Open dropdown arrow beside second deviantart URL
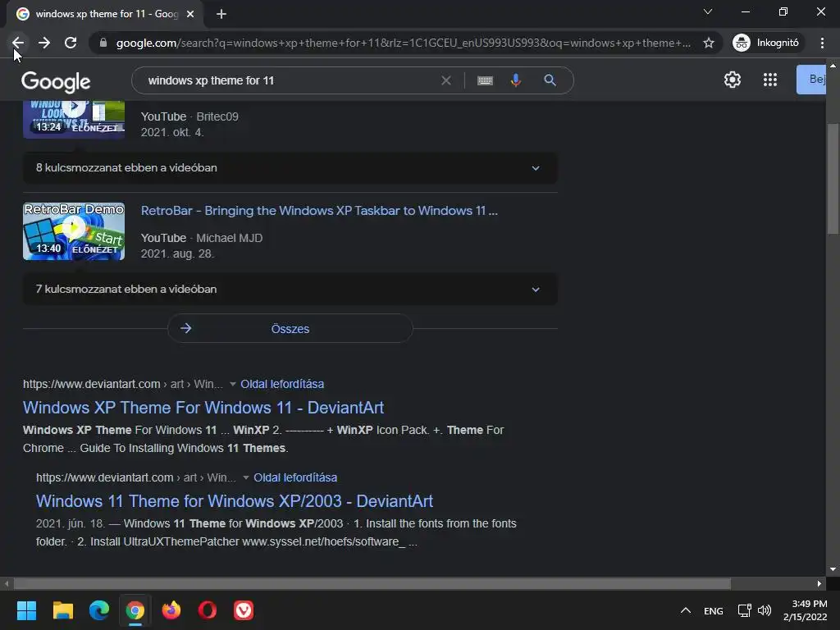Screen dimensions: 840x630 pyautogui.click(x=246, y=477)
